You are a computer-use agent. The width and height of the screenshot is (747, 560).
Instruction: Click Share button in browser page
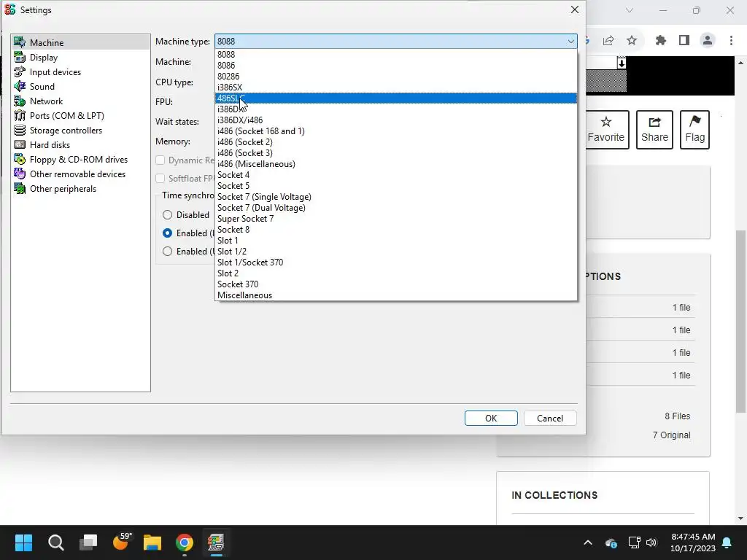point(654,130)
